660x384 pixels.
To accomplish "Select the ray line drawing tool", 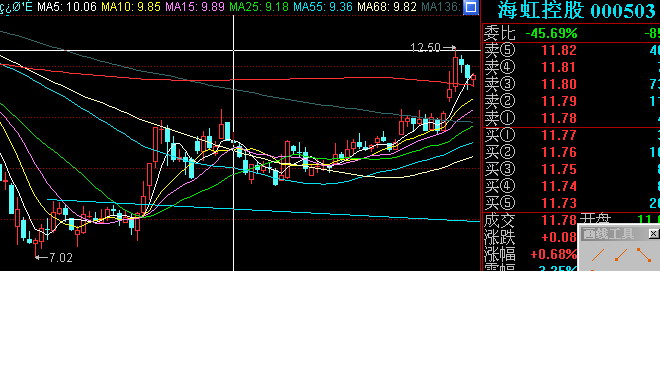I will point(621,255).
